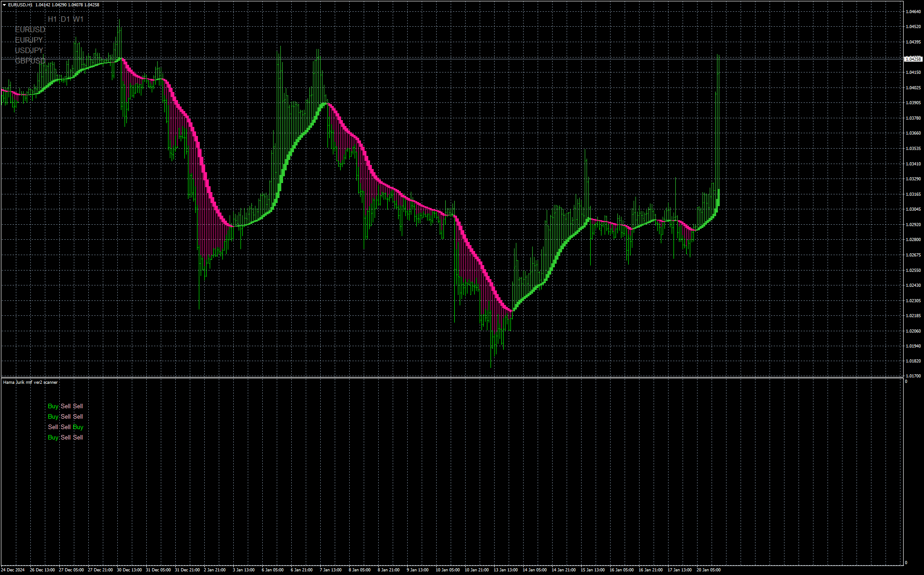Select the H1 timeframe label
Image resolution: width=924 pixels, height=575 pixels.
click(x=53, y=19)
